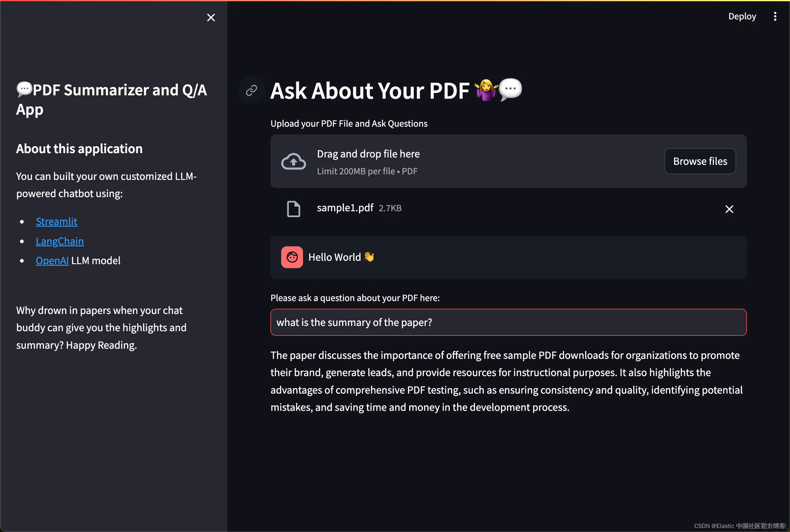The height and width of the screenshot is (532, 790).
Task: Click the generated summary answer text
Action: (506, 381)
